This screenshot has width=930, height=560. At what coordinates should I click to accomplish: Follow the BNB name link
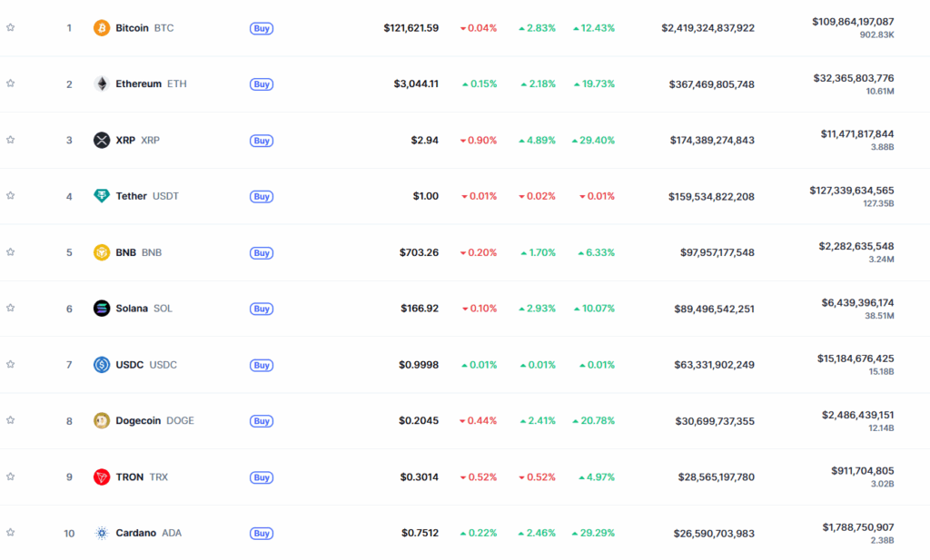[x=139, y=252]
